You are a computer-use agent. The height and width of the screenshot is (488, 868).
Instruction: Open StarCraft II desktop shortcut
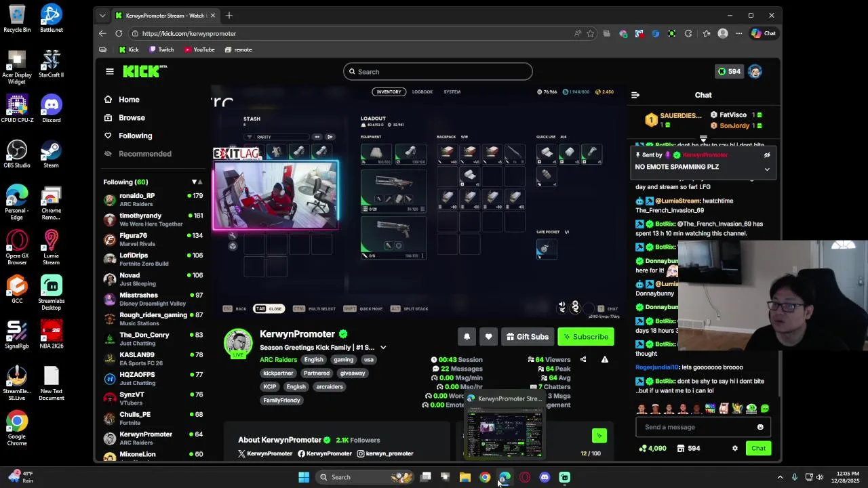51,64
